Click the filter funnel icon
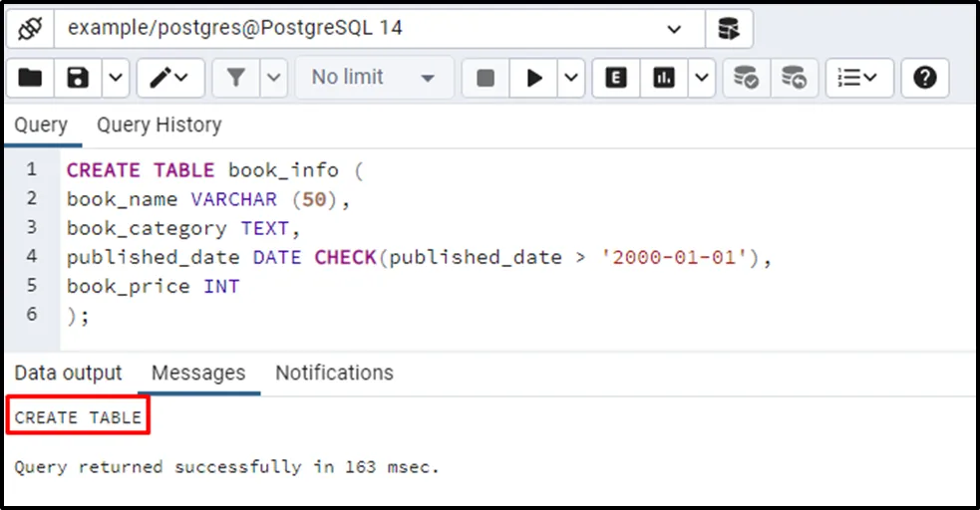Screen dimensions: 980x510 236,78
